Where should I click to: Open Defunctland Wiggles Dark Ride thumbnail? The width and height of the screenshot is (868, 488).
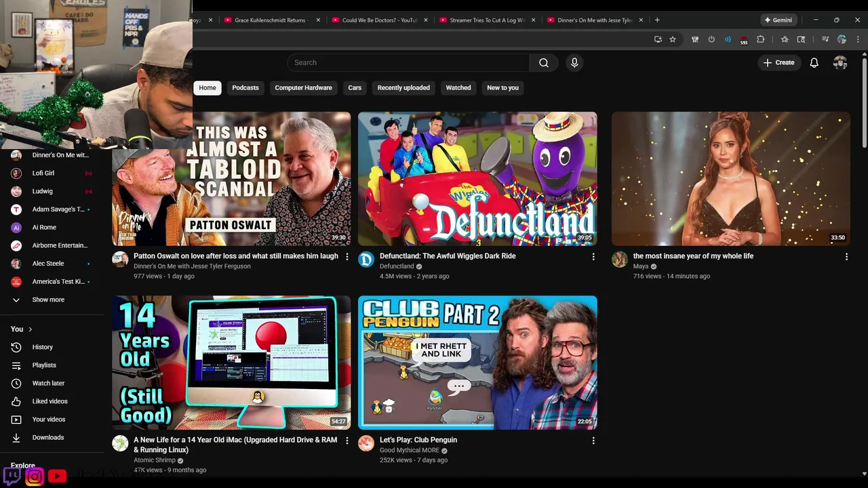[477, 179]
